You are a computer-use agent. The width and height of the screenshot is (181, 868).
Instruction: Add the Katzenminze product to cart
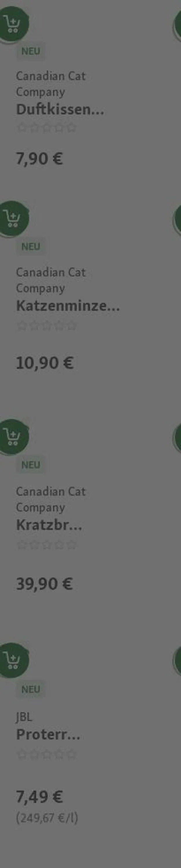click(12, 219)
